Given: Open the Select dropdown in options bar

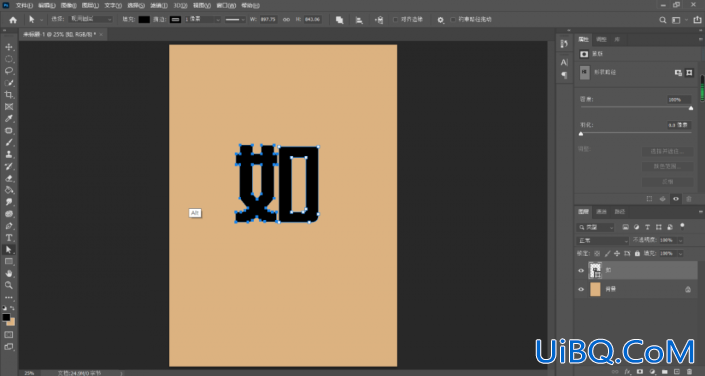Looking at the screenshot, I should coord(90,19).
